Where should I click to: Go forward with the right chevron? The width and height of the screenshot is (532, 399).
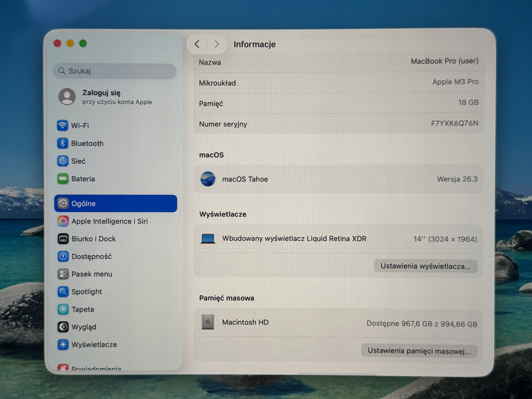pos(217,44)
